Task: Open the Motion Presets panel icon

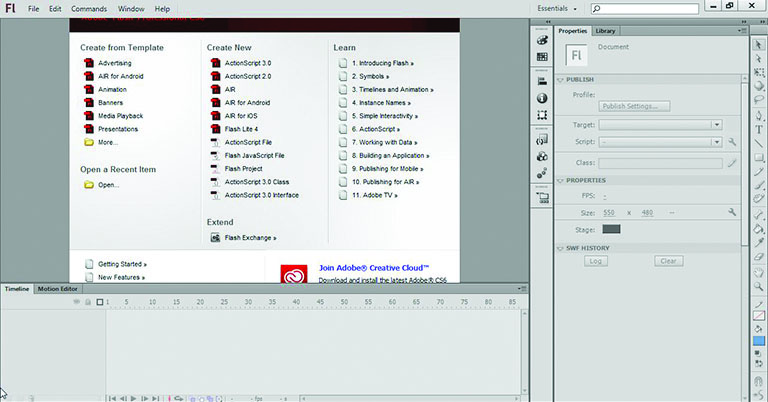Action: click(x=542, y=173)
